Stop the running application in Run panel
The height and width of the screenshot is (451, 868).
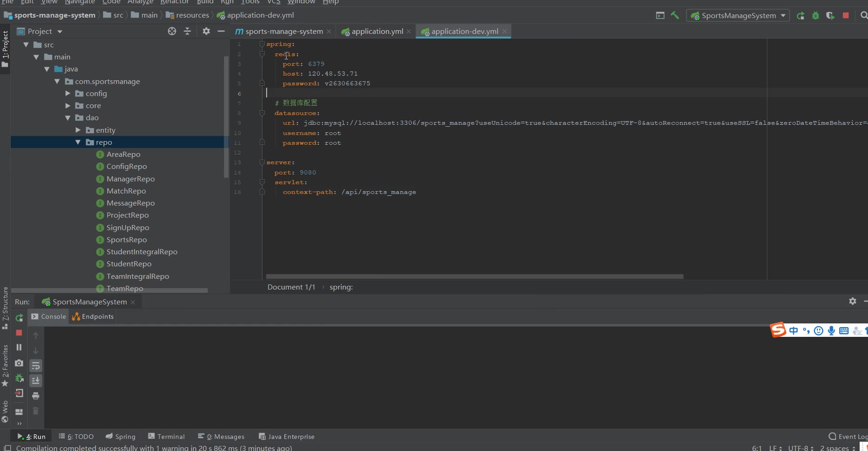[19, 333]
